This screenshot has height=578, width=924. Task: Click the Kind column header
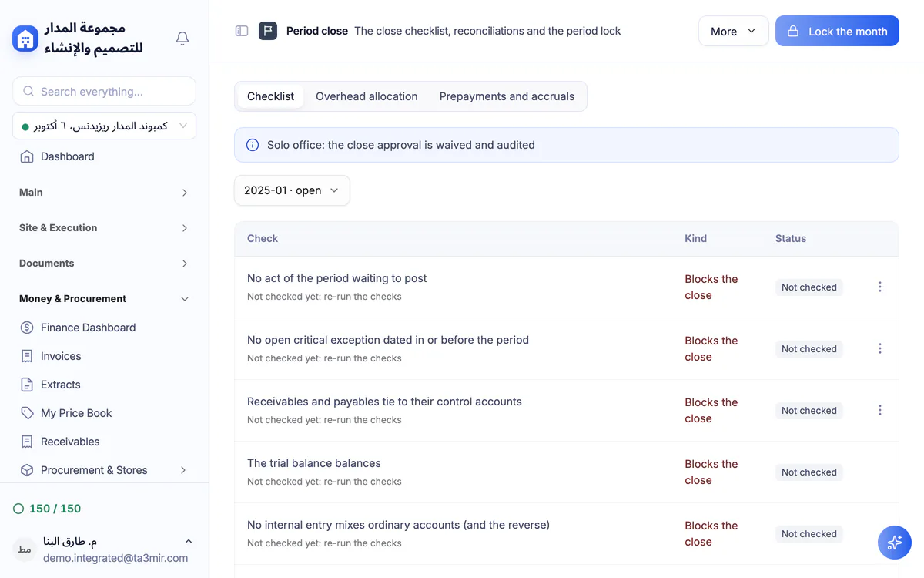695,239
